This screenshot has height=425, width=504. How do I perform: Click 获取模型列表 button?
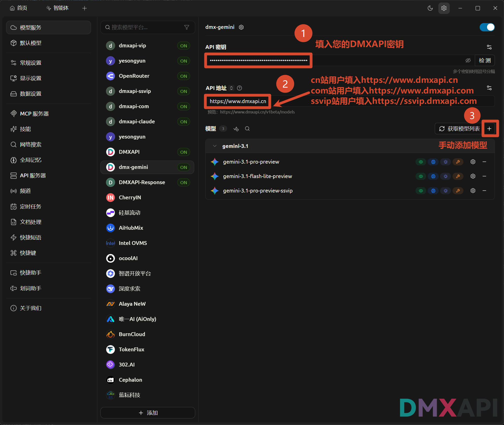(x=459, y=129)
